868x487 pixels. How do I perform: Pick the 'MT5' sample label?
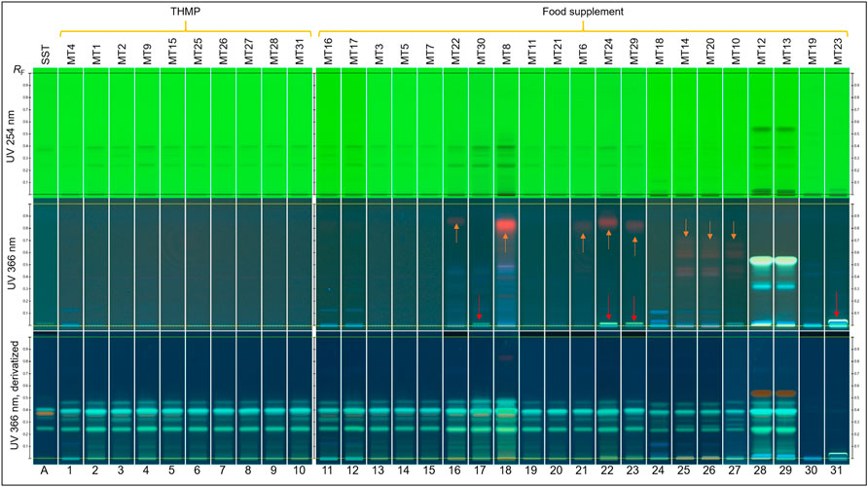pos(405,55)
